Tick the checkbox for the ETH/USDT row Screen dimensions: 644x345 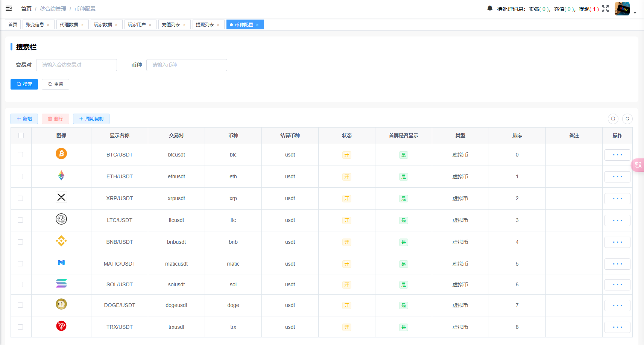pos(20,176)
